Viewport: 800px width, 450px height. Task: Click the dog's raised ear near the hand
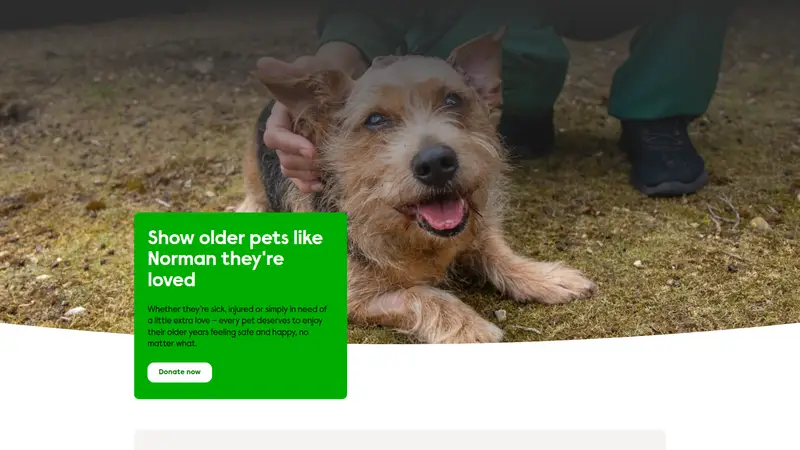click(x=304, y=84)
